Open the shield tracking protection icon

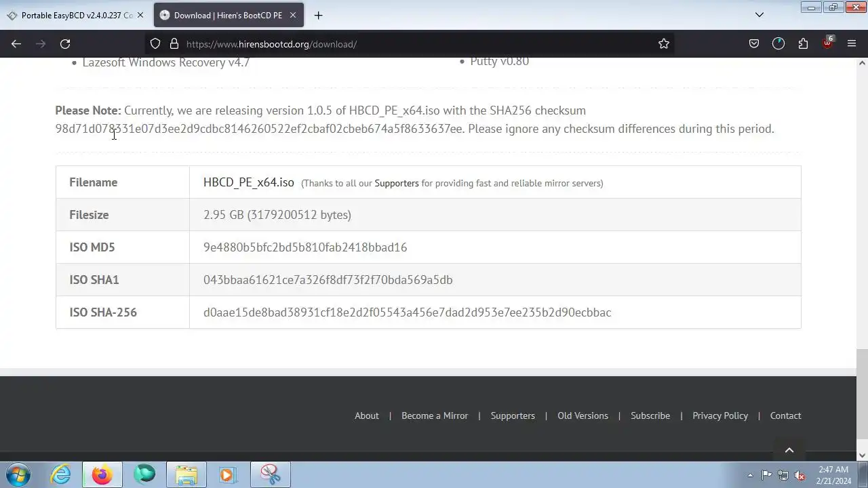(x=155, y=44)
